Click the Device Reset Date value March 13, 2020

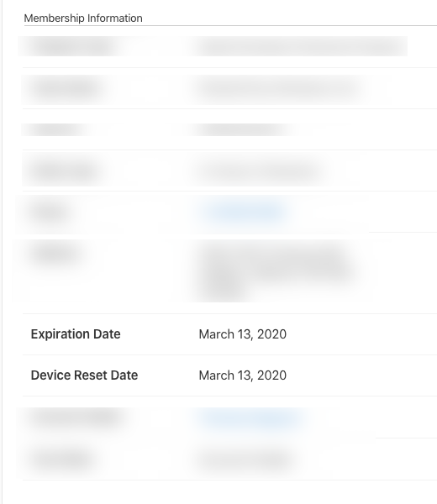tap(243, 375)
